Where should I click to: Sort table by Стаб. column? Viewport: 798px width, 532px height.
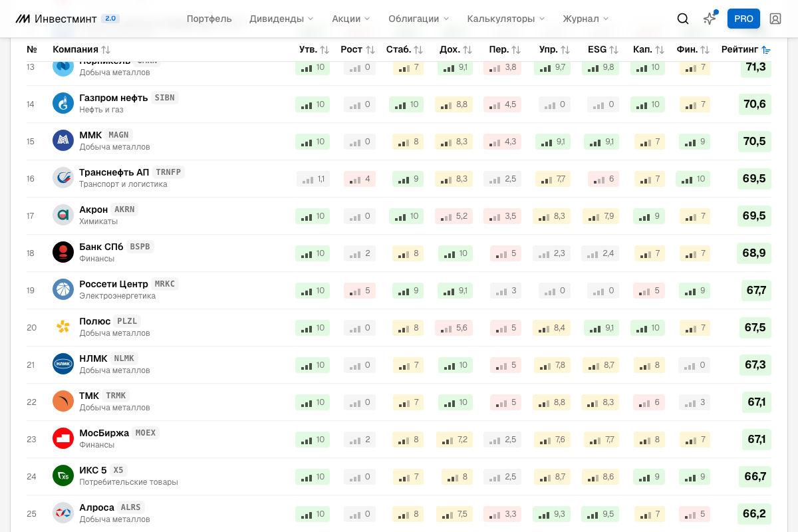pos(404,49)
